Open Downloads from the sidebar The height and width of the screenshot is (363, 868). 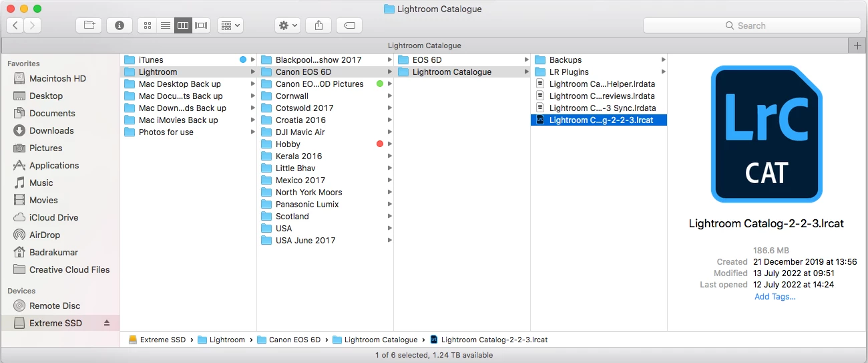51,130
